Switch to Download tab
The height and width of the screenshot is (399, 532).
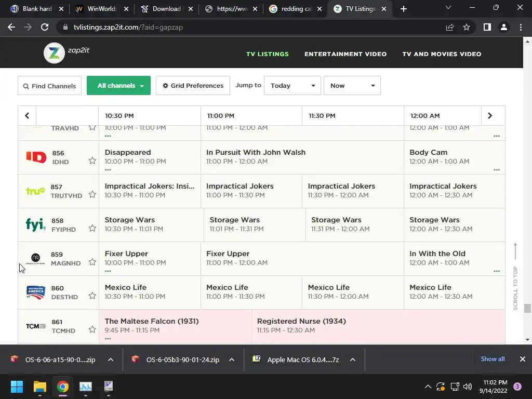click(166, 9)
